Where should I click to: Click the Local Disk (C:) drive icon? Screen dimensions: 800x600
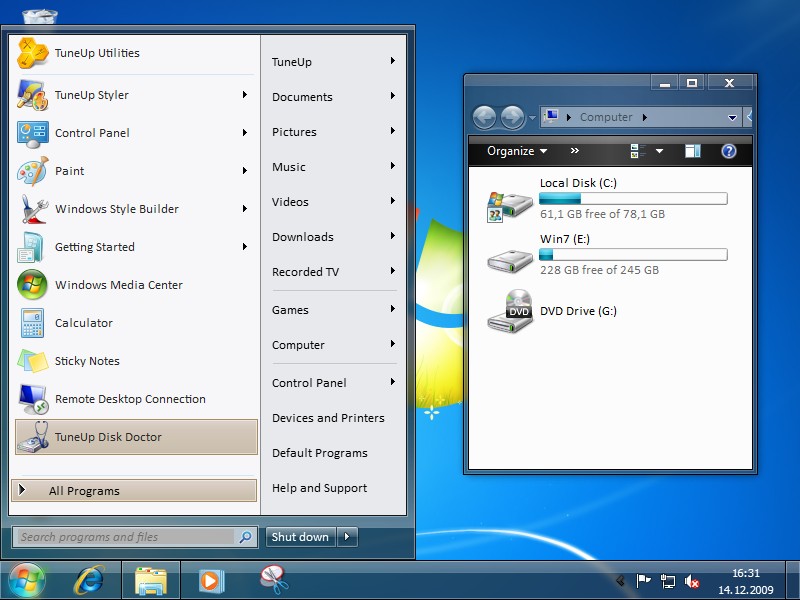tap(510, 206)
